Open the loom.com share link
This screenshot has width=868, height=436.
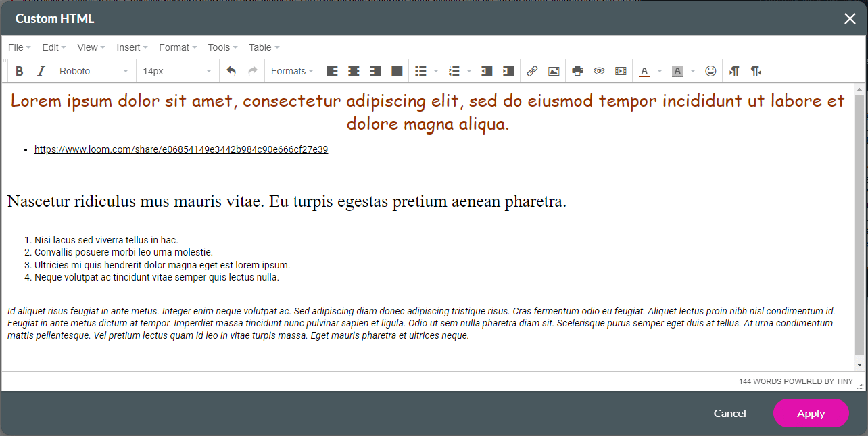pos(181,149)
